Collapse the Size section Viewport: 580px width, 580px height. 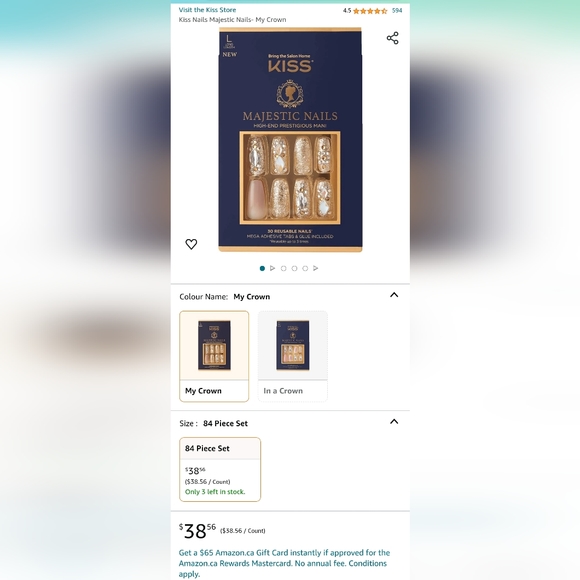394,422
